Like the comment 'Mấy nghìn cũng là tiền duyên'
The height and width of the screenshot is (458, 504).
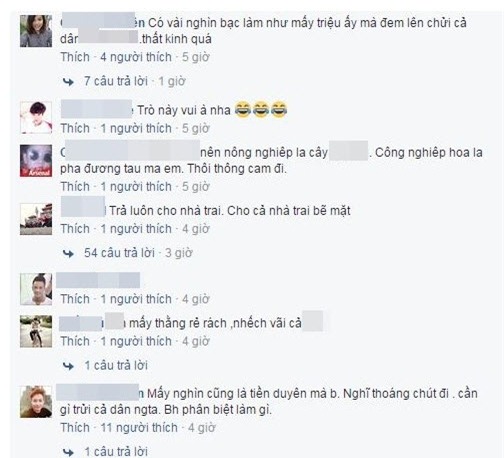coord(75,428)
